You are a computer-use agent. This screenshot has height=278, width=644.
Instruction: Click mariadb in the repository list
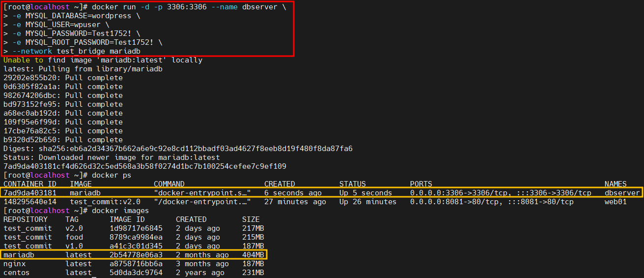[19, 255]
